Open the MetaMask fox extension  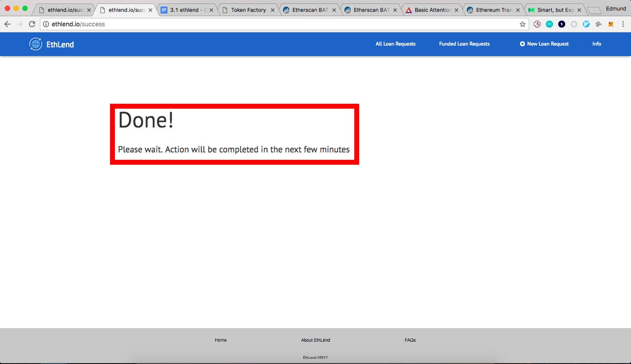[611, 25]
